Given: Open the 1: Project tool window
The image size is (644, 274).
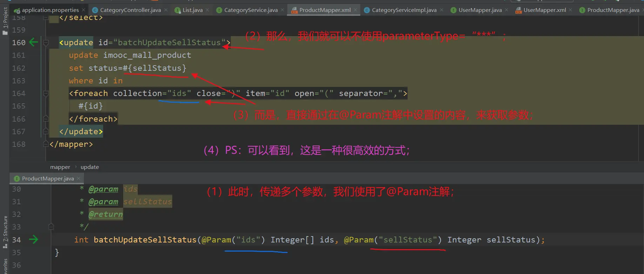Looking at the screenshot, I should 5,20.
